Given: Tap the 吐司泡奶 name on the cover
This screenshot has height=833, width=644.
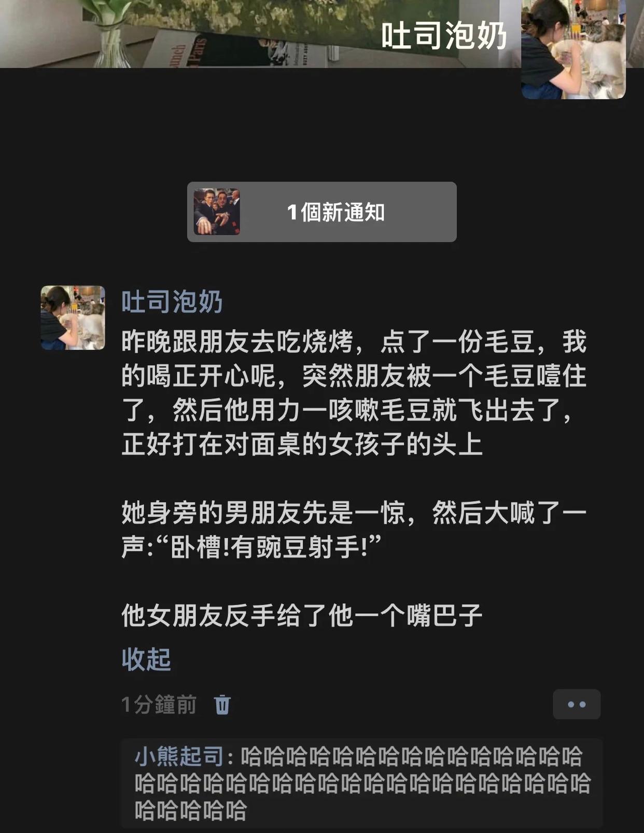Looking at the screenshot, I should [444, 36].
